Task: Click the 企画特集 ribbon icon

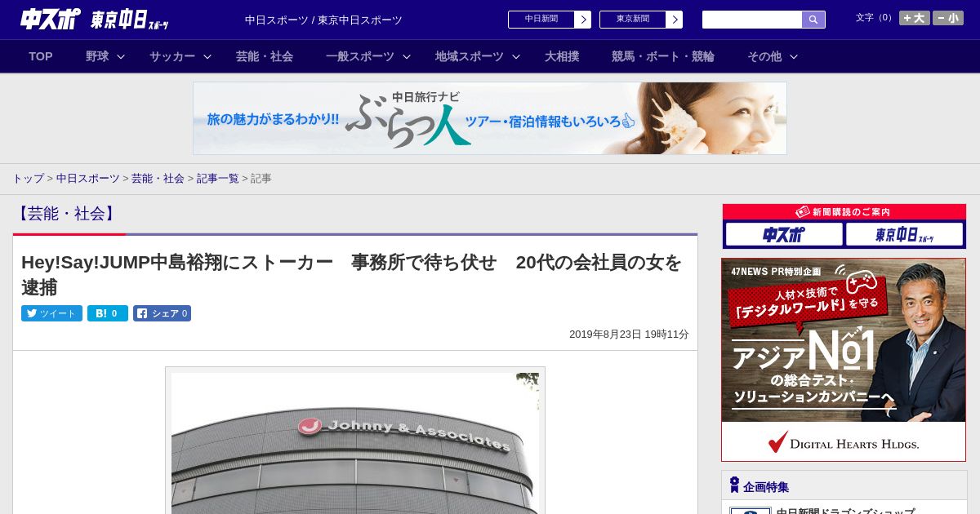Action: 734,485
